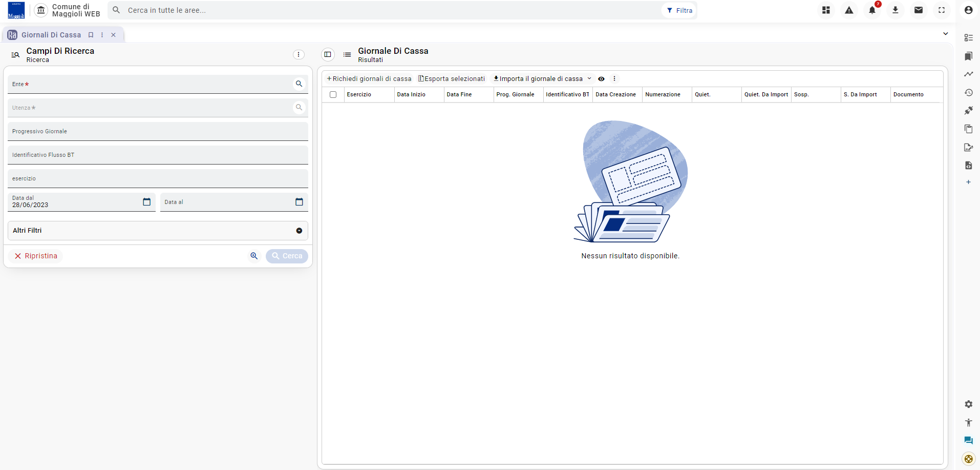Screen dimensions: 980x470
Task: Focus the esercizio field
Action: [x=158, y=178]
